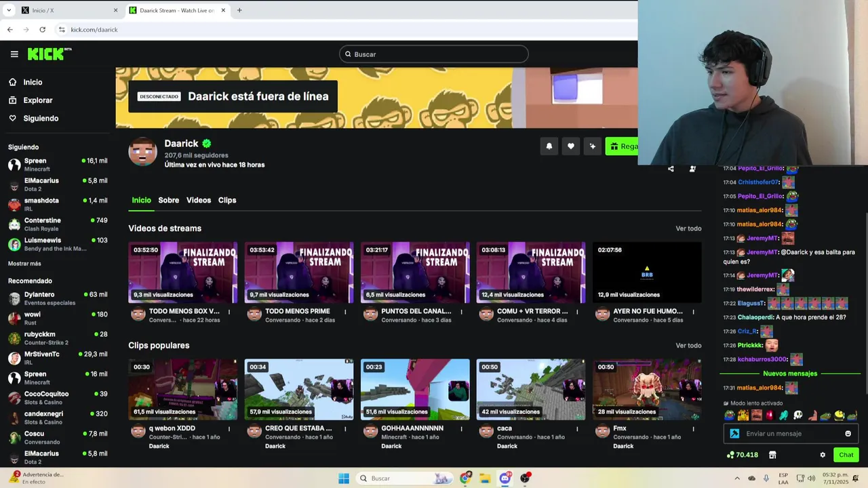Open Dylantero recommended channel
This screenshot has width=868, height=488.
tap(58, 298)
